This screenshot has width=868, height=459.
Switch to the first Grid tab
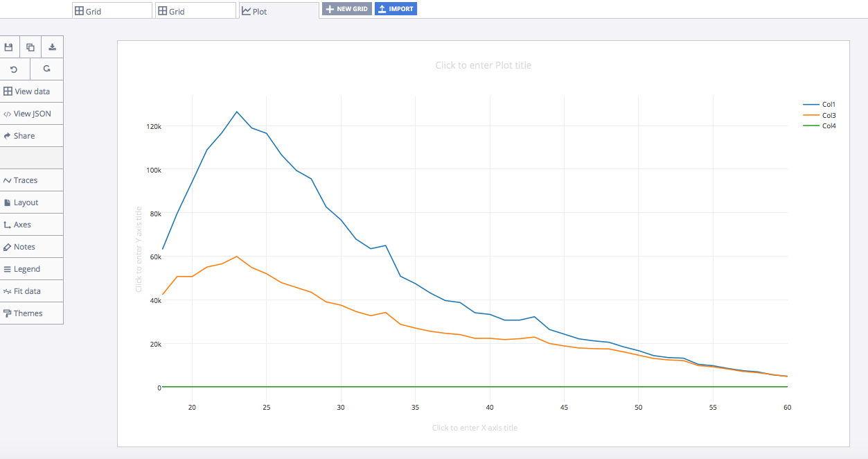[x=112, y=11]
